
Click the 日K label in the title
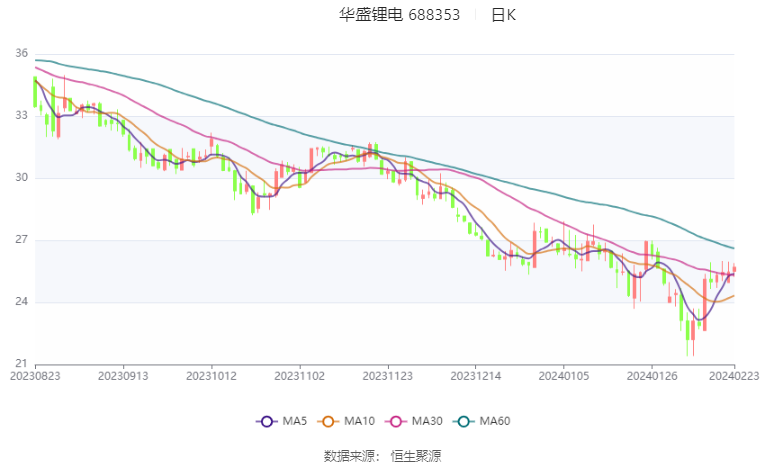coord(503,15)
